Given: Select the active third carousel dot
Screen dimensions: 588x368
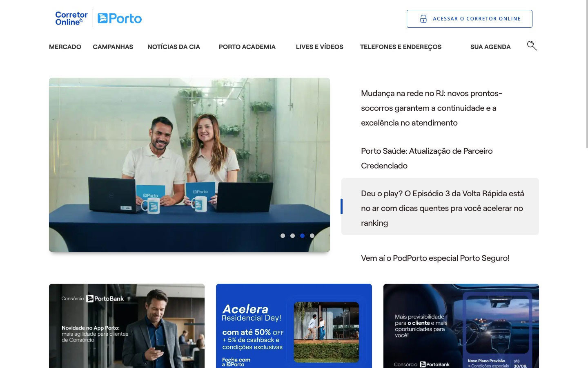Looking at the screenshot, I should tap(302, 236).
